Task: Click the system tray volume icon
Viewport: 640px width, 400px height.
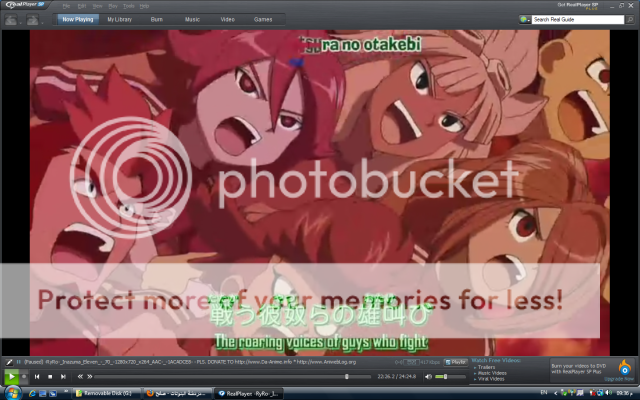Action: pyautogui.click(x=608, y=393)
